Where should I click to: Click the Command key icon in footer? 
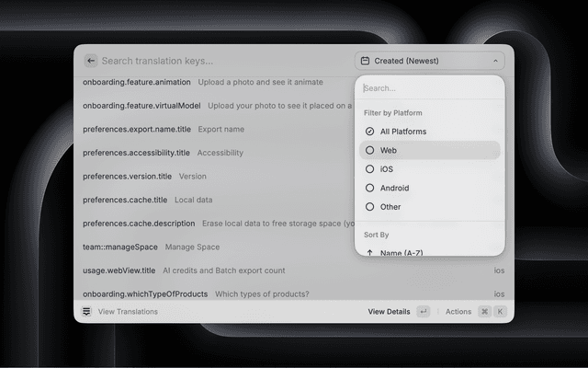click(484, 312)
